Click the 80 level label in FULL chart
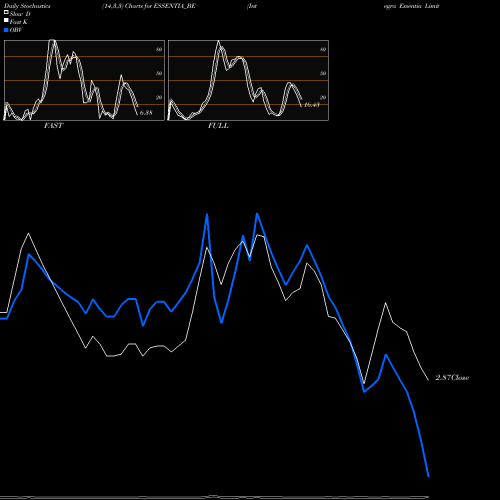Screen dimensions: 500x500 [x=323, y=49]
